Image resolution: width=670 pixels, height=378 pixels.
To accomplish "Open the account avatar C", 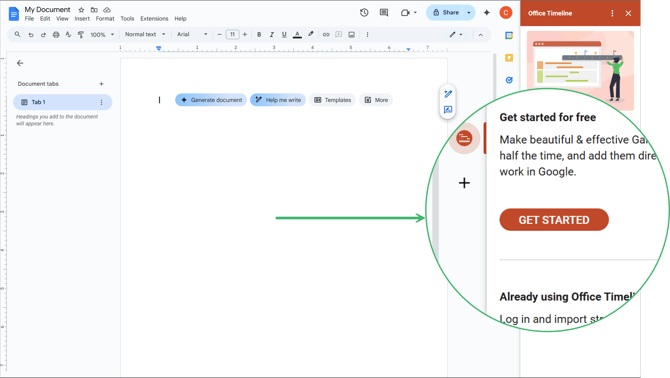I will pyautogui.click(x=505, y=13).
